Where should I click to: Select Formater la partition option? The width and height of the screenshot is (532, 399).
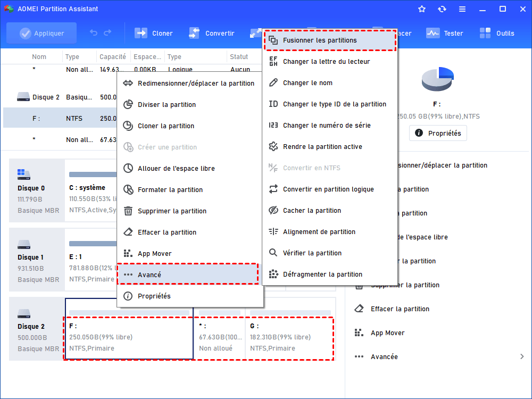170,189
